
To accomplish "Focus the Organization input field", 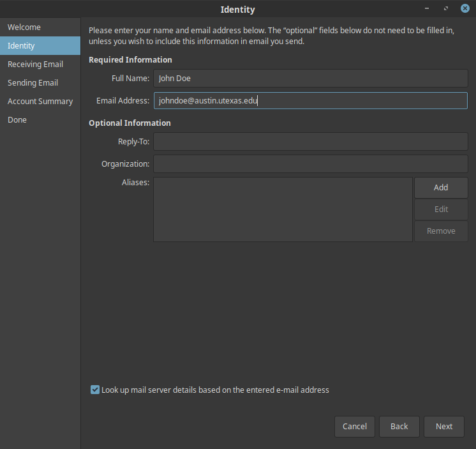I will click(x=311, y=164).
